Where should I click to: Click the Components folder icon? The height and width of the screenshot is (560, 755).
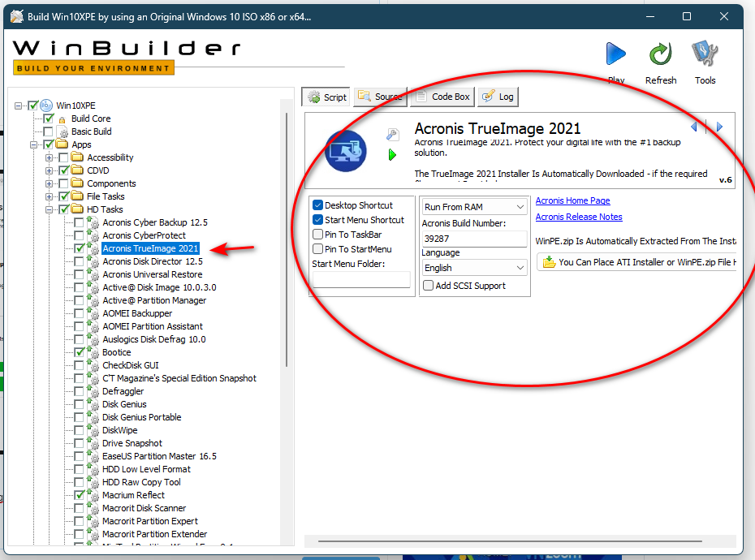click(x=77, y=183)
